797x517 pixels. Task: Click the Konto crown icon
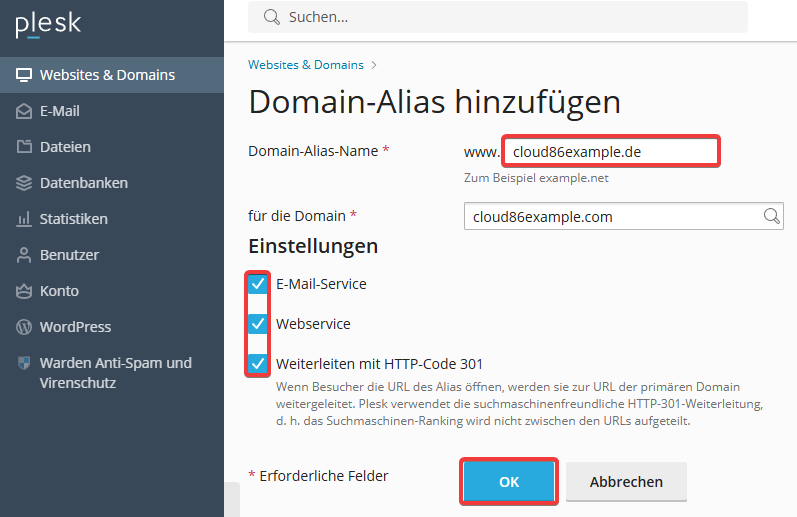point(23,291)
